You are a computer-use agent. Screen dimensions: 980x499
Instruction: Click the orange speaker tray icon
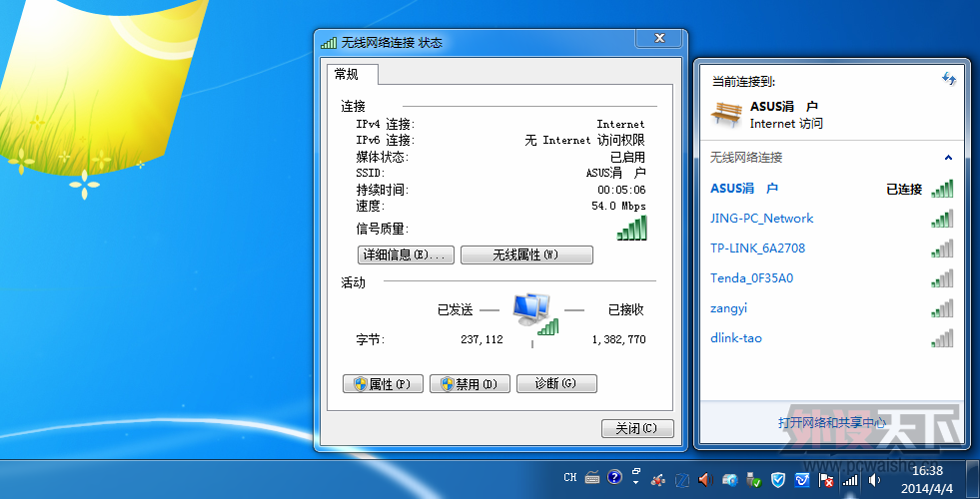point(705,480)
